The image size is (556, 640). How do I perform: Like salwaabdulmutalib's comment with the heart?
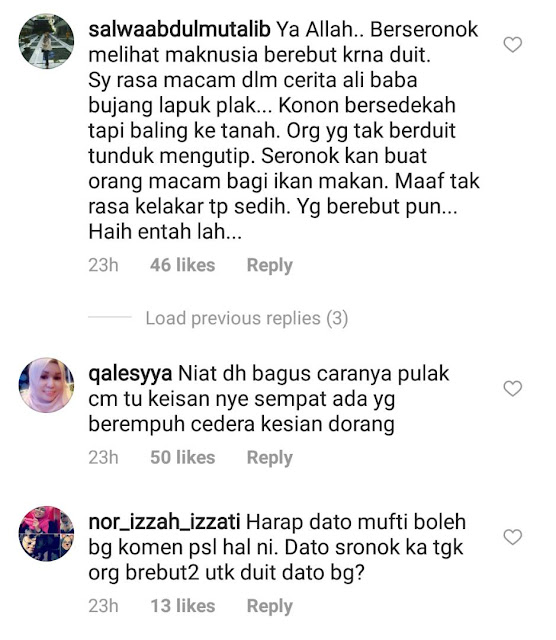(x=512, y=44)
